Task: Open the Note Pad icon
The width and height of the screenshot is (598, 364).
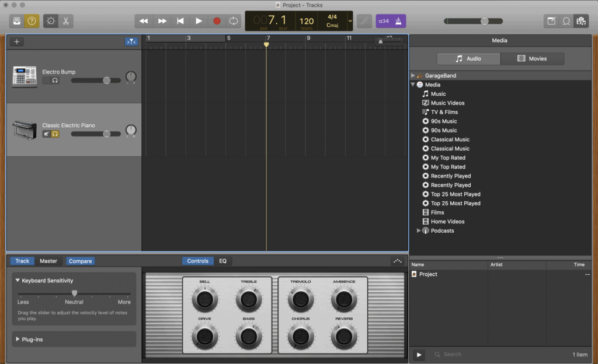Action: tap(550, 21)
